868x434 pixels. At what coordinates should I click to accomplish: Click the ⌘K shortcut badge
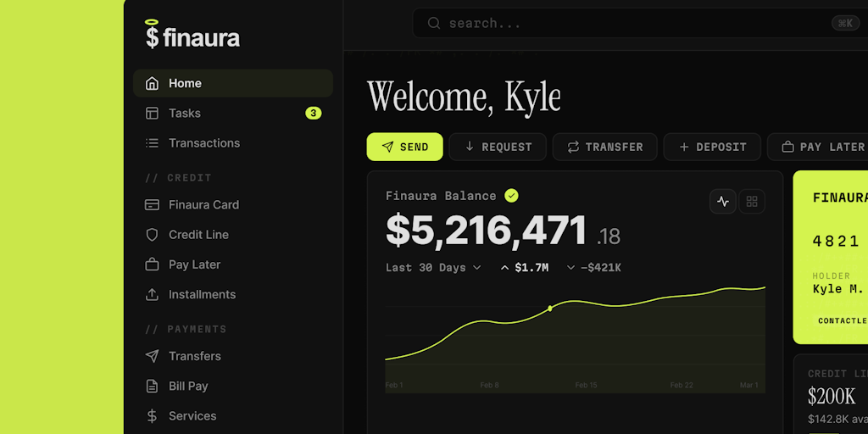pos(845,23)
